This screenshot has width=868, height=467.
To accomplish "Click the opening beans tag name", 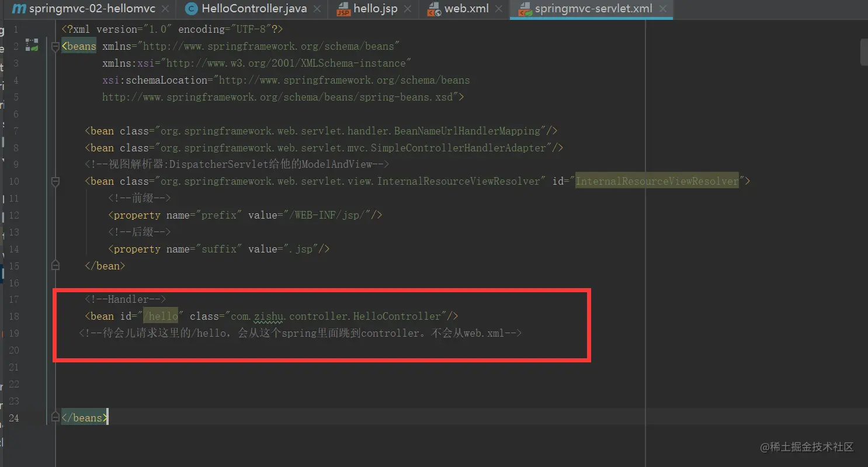I will (x=81, y=46).
